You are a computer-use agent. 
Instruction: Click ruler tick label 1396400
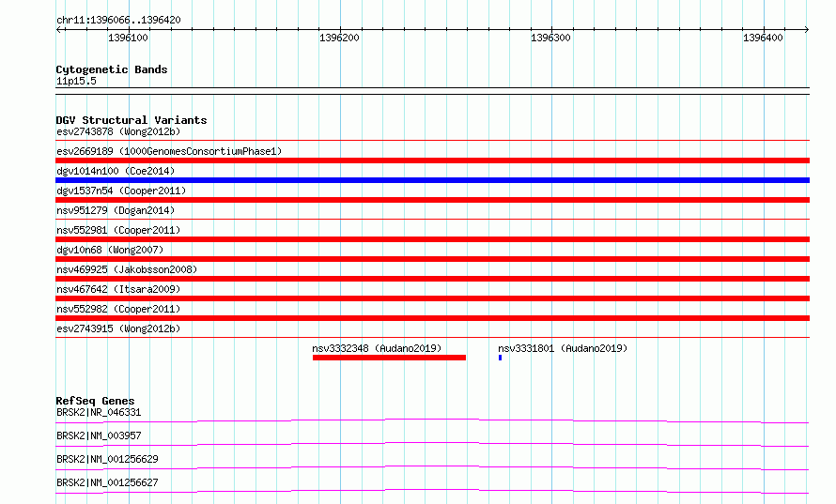click(x=763, y=38)
